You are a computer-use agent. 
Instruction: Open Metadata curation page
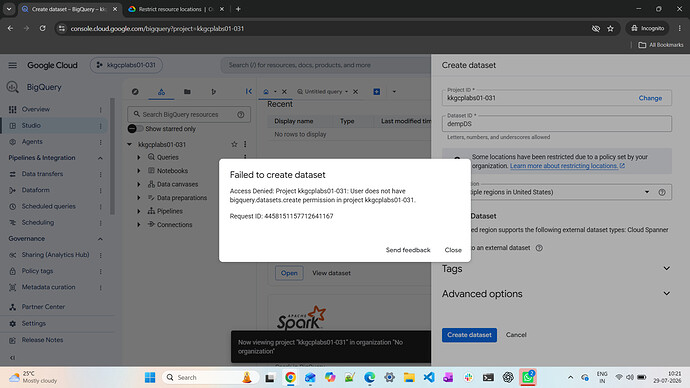[48, 287]
